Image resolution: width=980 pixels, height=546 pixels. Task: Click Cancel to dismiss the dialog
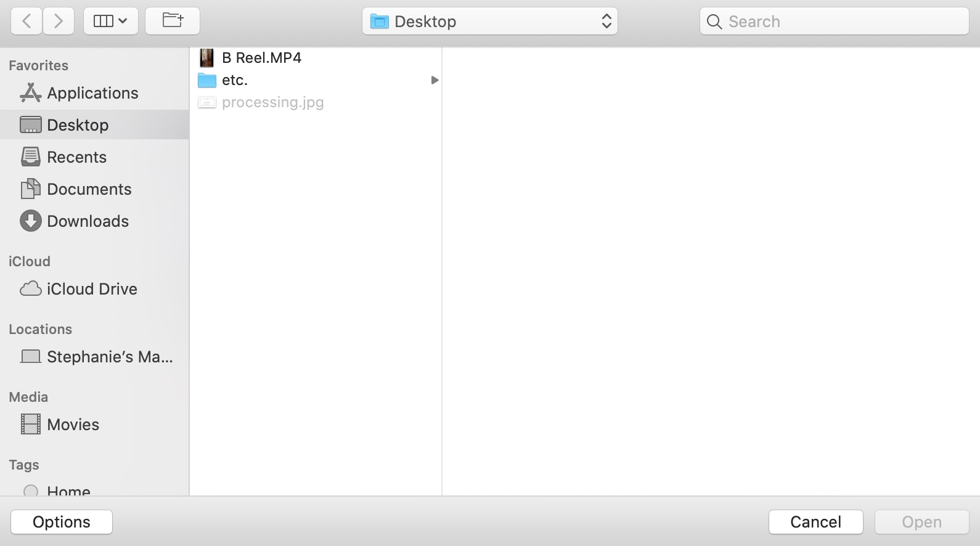815,522
